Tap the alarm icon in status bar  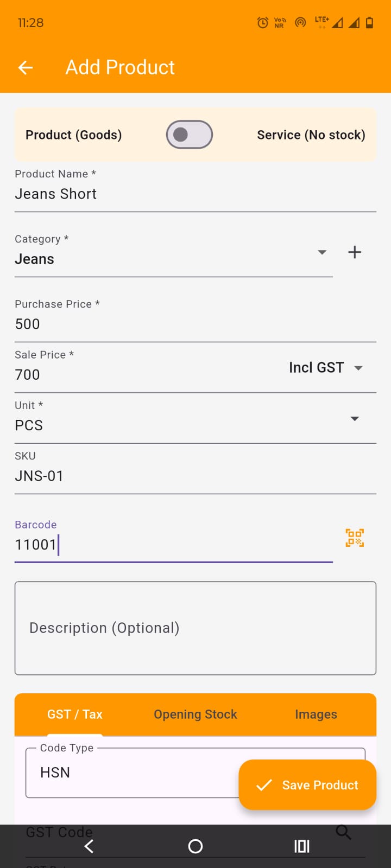(x=263, y=23)
